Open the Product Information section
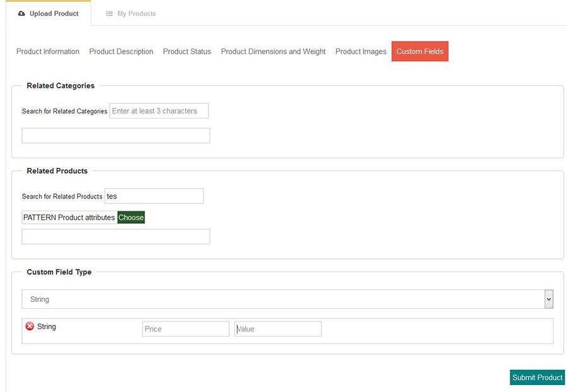 [48, 51]
